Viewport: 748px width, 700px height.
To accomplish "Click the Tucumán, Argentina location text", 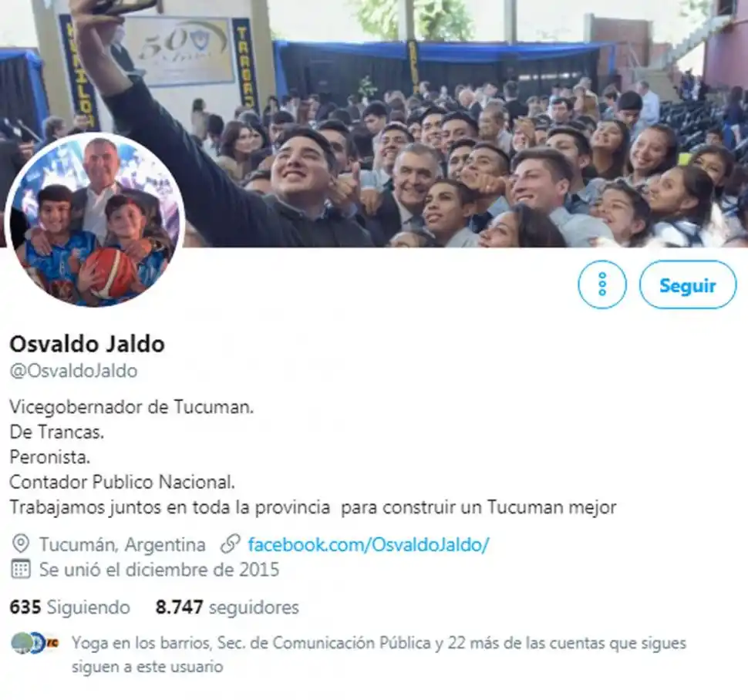I will [x=122, y=544].
